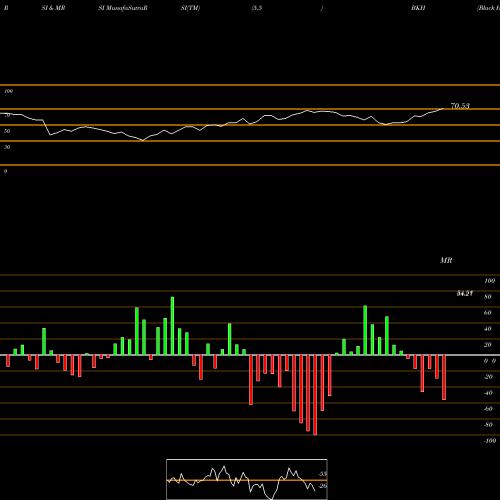Image resolution: width=500 pixels, height=500 pixels.
Task: Click the -20 label on MR right axis
Action: click(488, 377)
